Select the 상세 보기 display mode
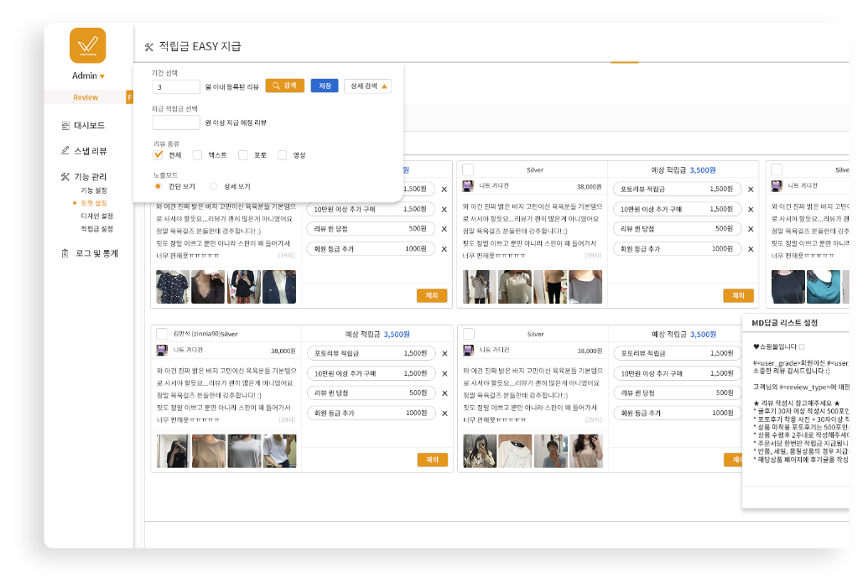The image size is (868, 588). (x=214, y=186)
